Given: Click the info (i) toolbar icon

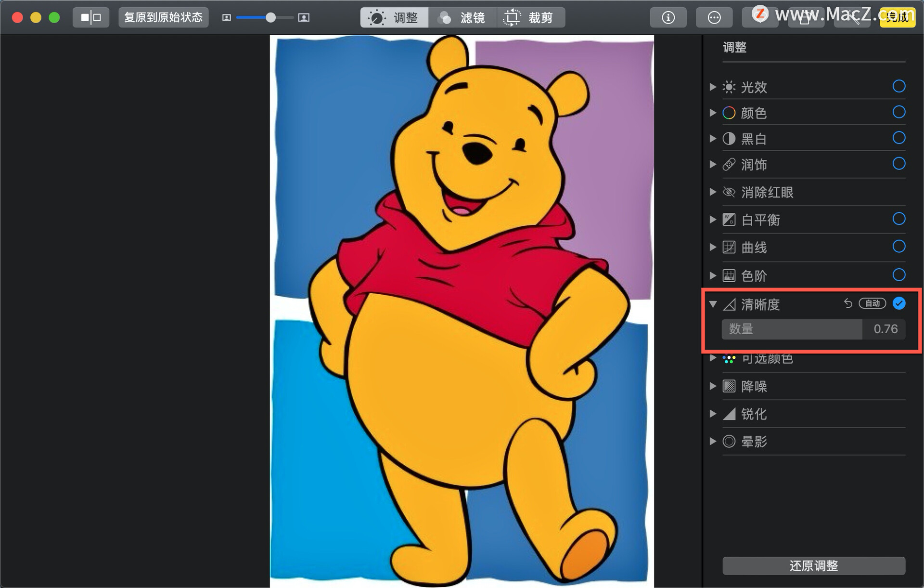Looking at the screenshot, I should [x=667, y=18].
